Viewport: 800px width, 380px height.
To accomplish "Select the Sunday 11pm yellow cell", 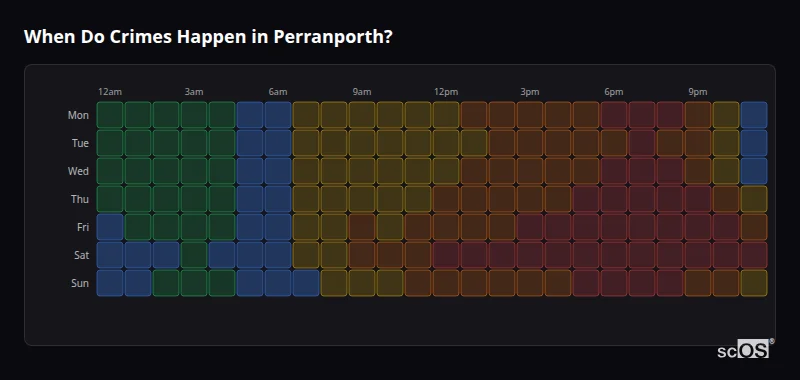I will click(x=754, y=283).
